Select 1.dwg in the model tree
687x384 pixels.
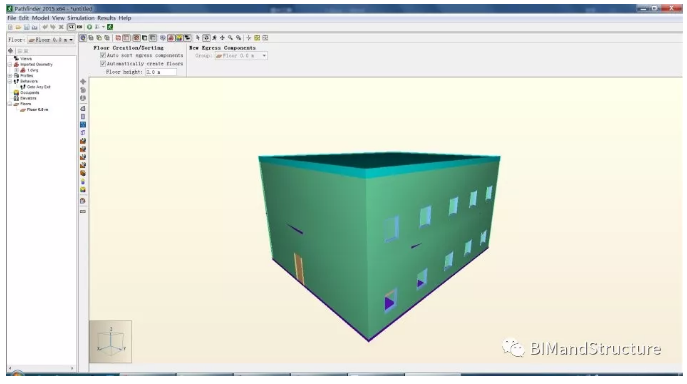(x=33, y=70)
